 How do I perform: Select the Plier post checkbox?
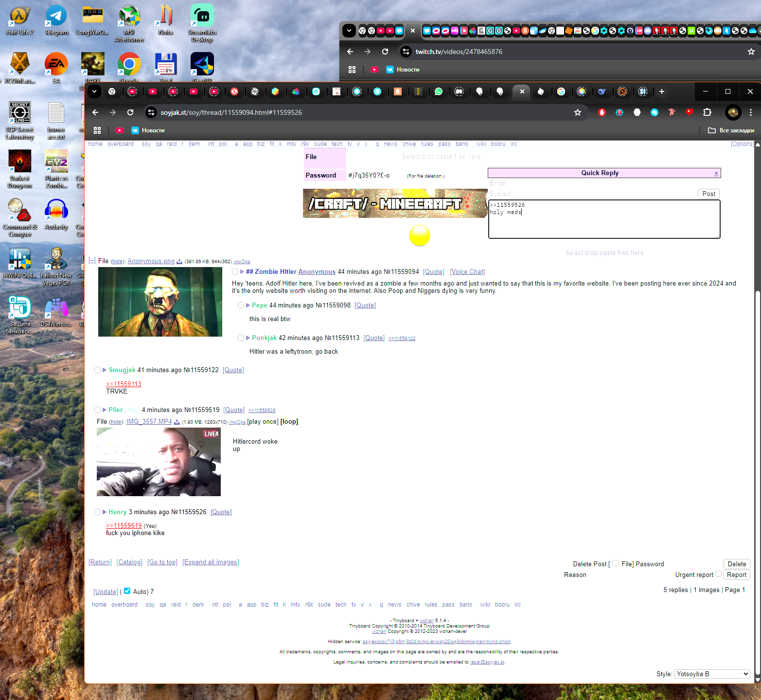[x=97, y=410]
